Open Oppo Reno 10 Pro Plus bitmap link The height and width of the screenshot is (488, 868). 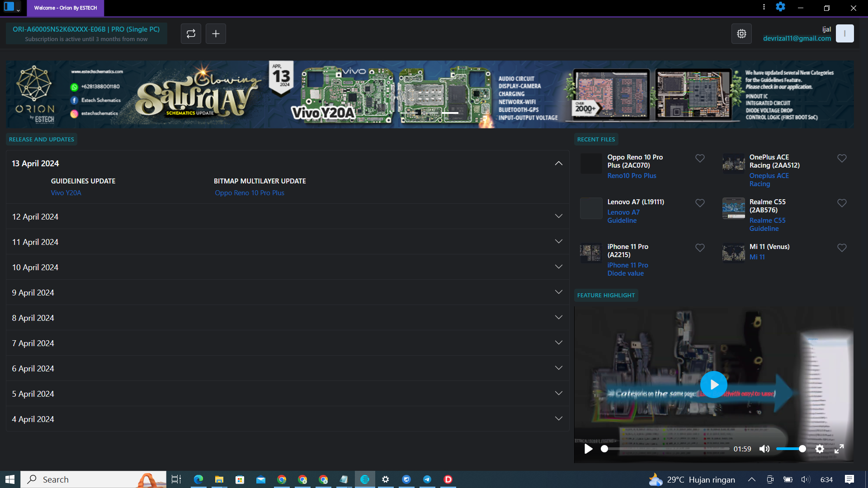250,193
